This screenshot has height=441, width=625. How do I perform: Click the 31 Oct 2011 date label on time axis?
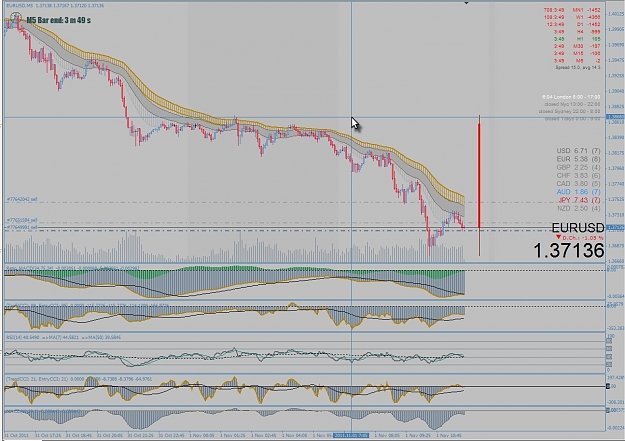click(x=17, y=435)
